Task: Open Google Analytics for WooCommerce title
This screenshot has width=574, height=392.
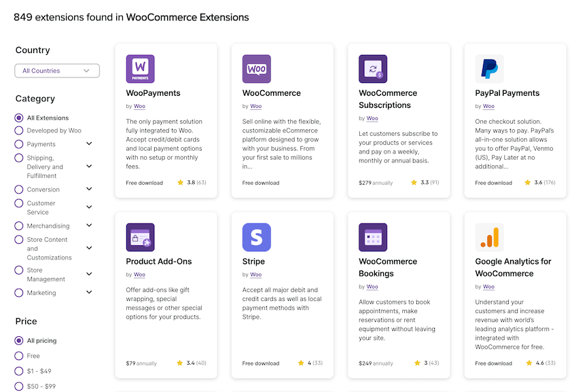Action: click(513, 268)
